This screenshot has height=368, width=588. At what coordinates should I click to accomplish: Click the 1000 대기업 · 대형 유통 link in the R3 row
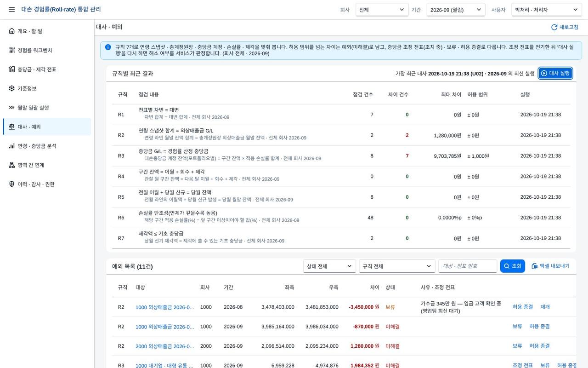[165, 366]
